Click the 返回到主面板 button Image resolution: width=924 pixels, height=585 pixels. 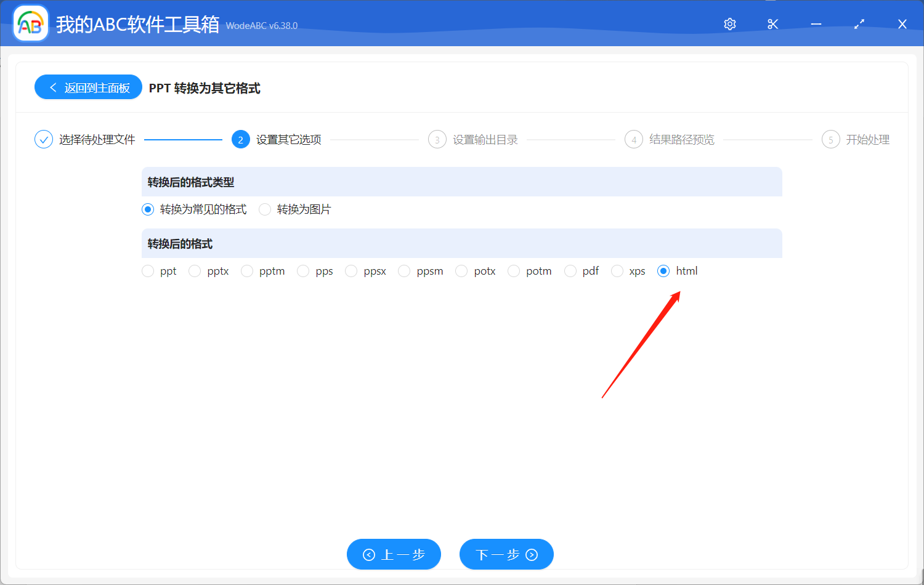(x=88, y=87)
